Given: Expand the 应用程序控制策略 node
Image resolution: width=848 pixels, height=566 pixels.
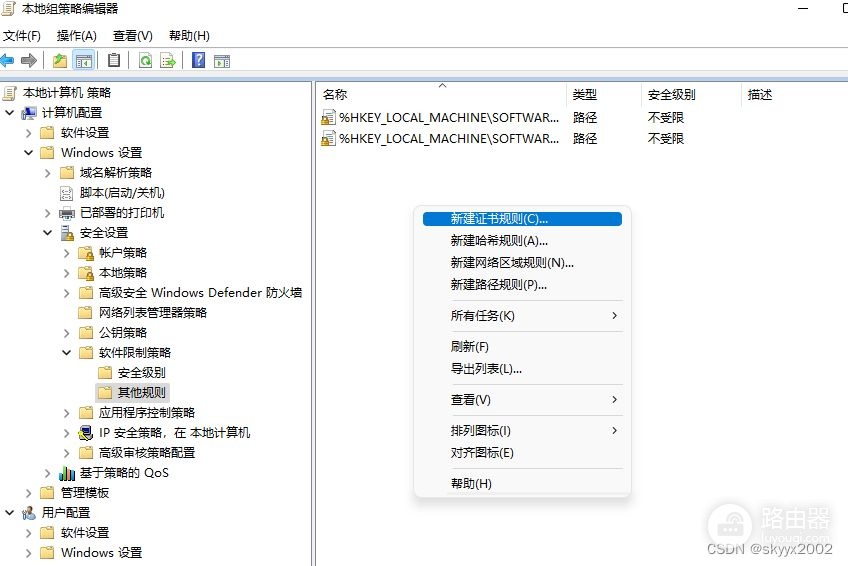Looking at the screenshot, I should (x=67, y=413).
